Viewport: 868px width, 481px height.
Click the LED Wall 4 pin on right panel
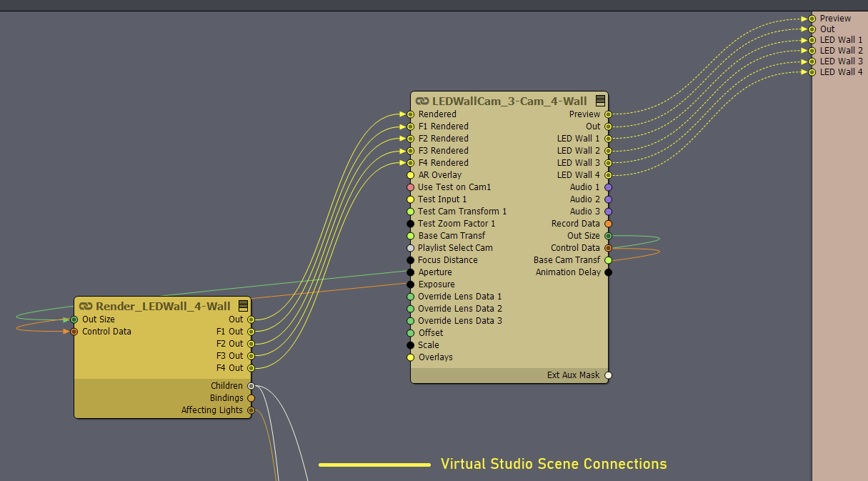coord(812,72)
